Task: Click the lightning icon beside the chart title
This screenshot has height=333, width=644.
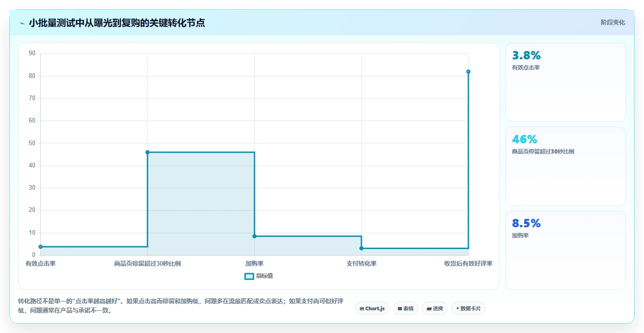Action: pyautogui.click(x=22, y=23)
